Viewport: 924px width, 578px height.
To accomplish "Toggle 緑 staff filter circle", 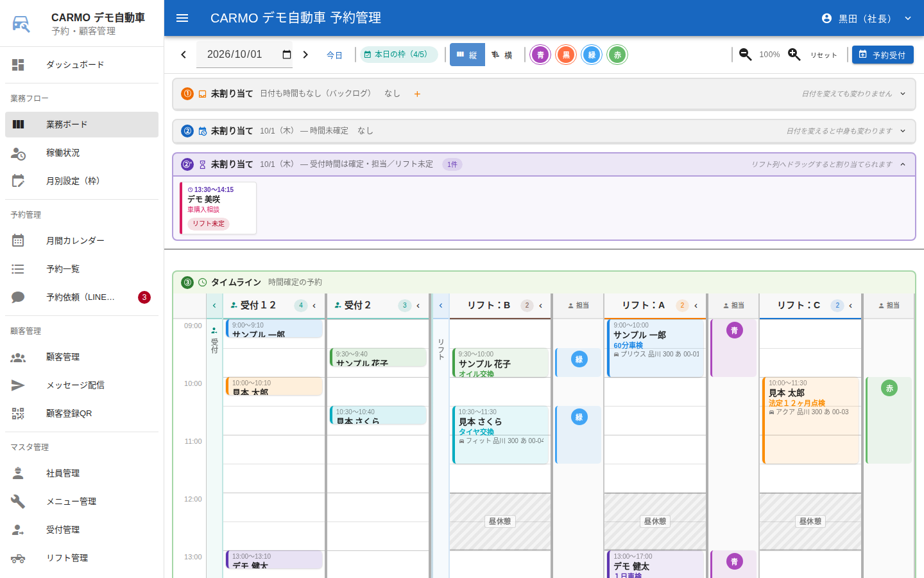I will coord(592,55).
